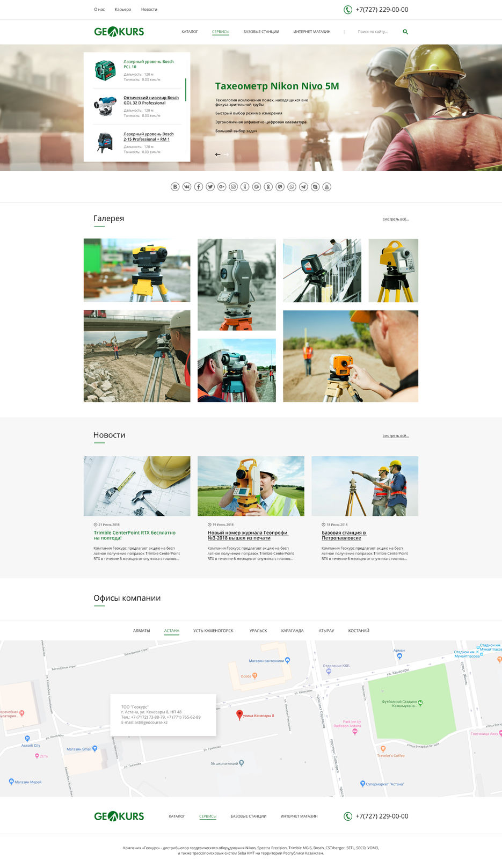Screen dimensions: 502x868
Task: Click the phone icon in the footer
Action: [348, 816]
